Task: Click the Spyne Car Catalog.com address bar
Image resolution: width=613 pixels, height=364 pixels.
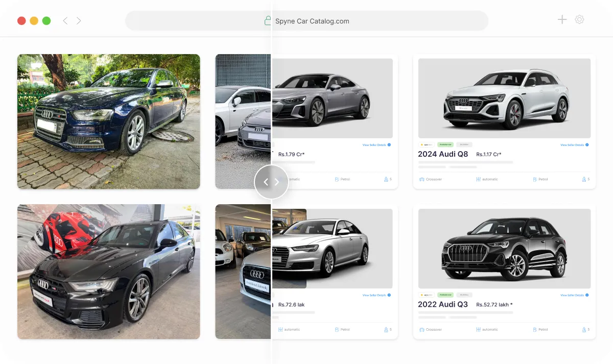Action: pos(307,21)
